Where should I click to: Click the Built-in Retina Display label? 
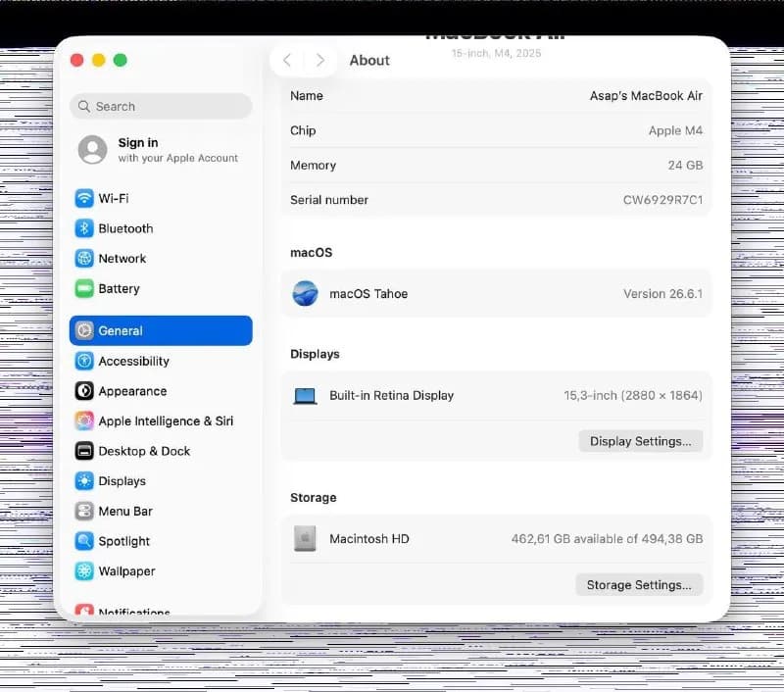(x=391, y=396)
